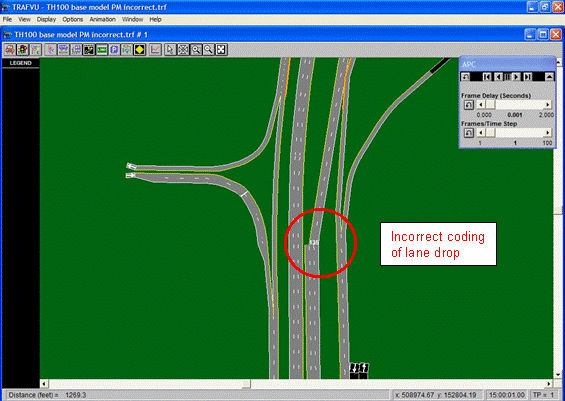This screenshot has width=565, height=401.
Task: Click the 0.001 Frame Delay current value
Action: pos(515,115)
